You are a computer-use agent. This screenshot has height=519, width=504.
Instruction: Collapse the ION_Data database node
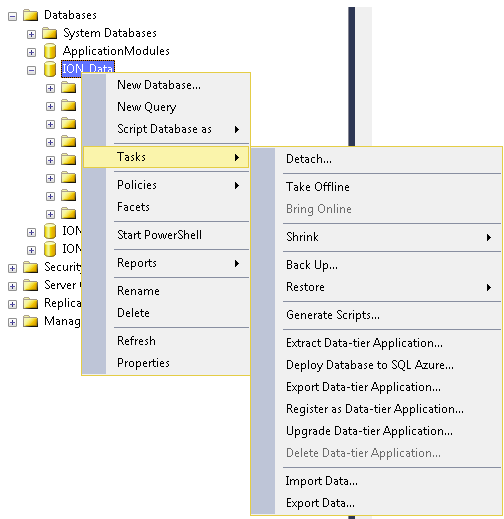point(31,70)
